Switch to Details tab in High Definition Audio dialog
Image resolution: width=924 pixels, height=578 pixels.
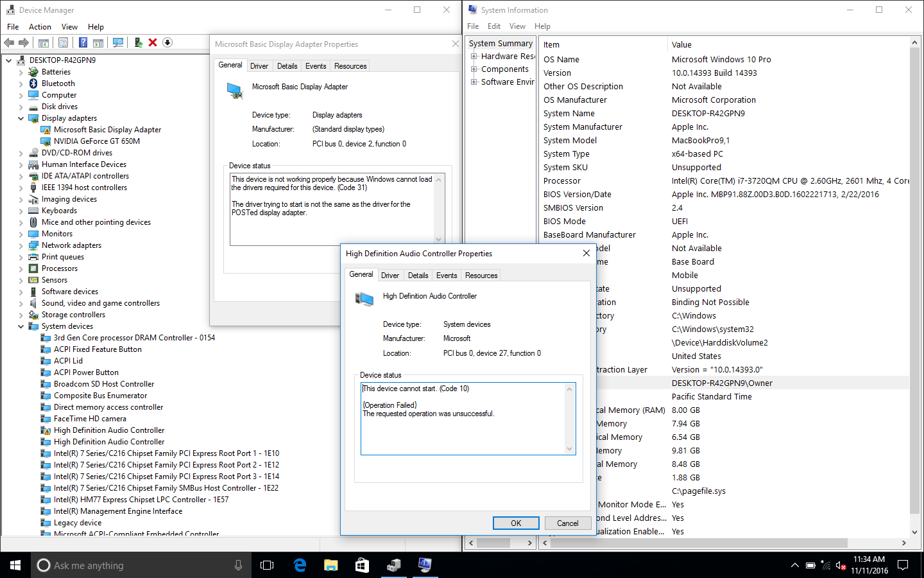tap(418, 276)
